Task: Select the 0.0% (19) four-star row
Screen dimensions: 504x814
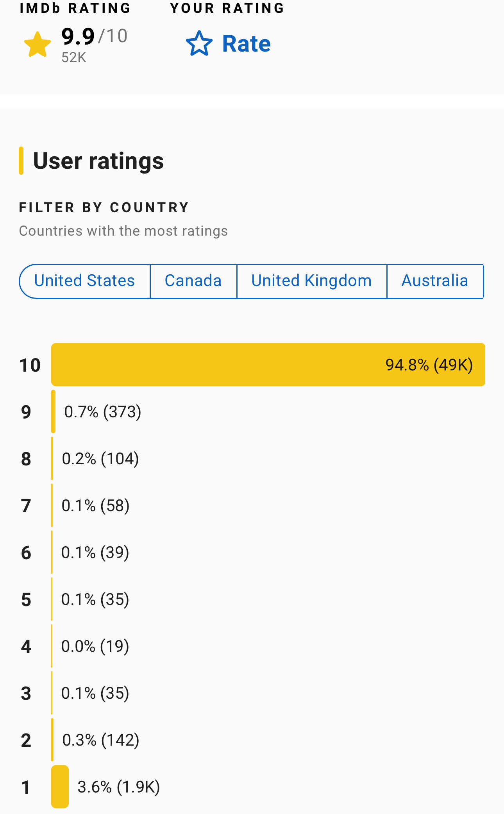Action: point(95,646)
